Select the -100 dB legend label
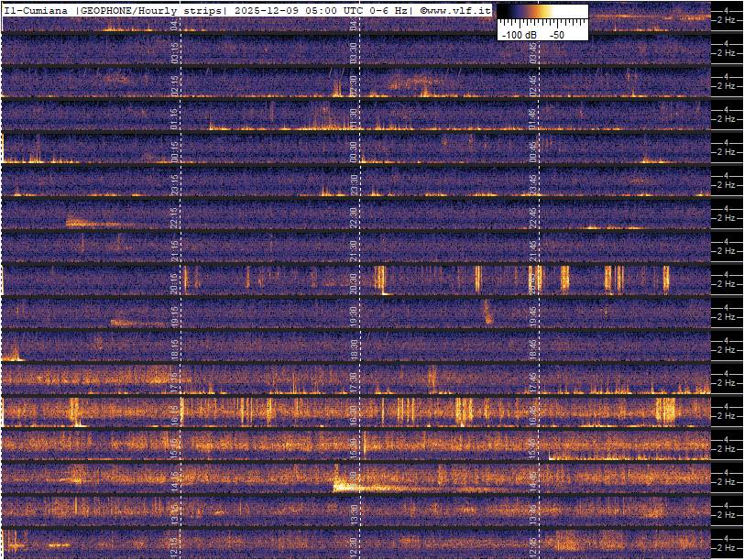This screenshot has width=744, height=560. (519, 34)
